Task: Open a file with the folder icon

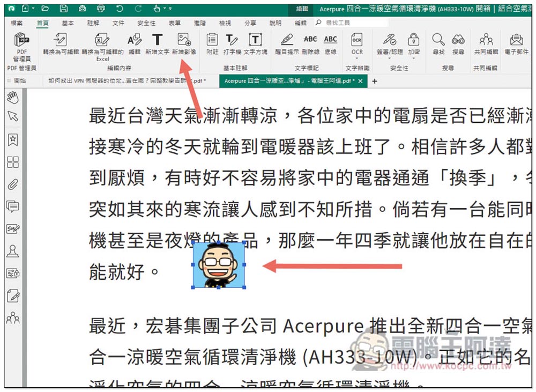Action: [x=45, y=8]
